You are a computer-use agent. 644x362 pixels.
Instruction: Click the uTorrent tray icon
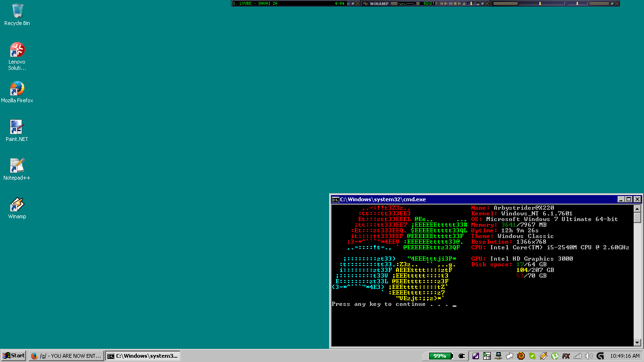click(x=555, y=356)
